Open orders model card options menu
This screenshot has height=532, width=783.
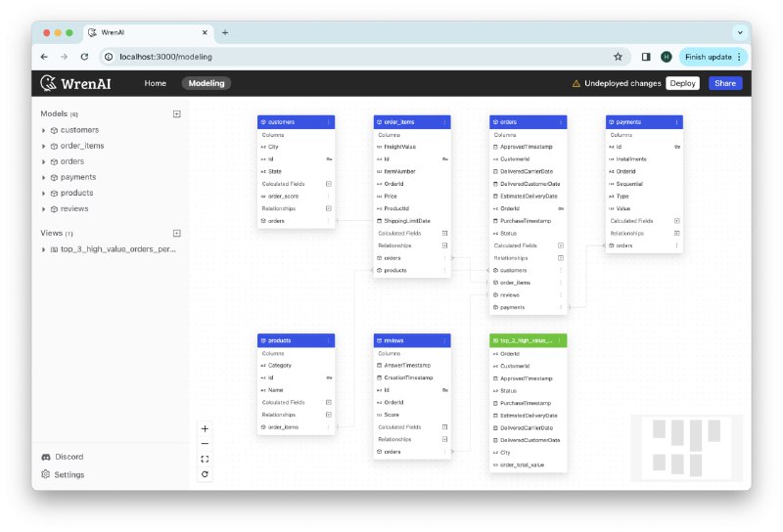pyautogui.click(x=560, y=122)
